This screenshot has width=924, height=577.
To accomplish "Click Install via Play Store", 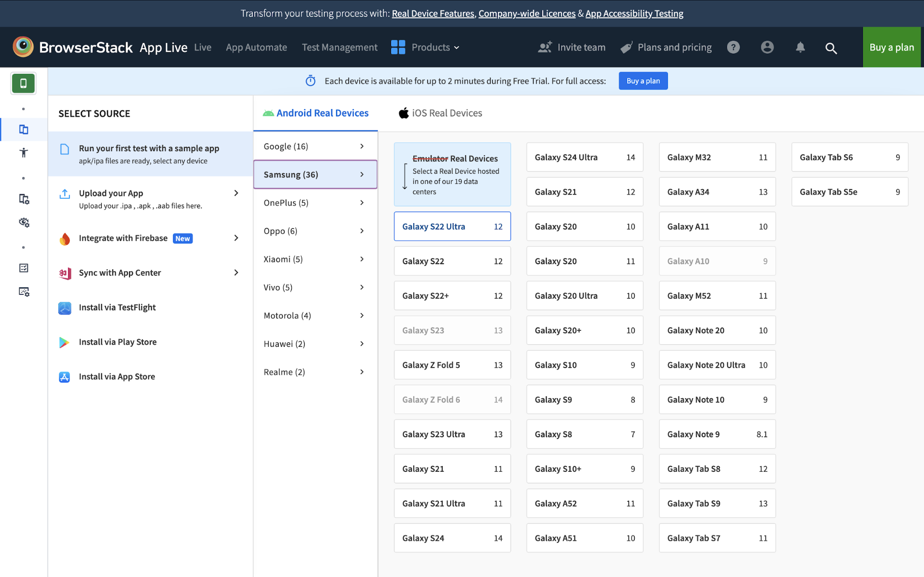I will tap(117, 342).
